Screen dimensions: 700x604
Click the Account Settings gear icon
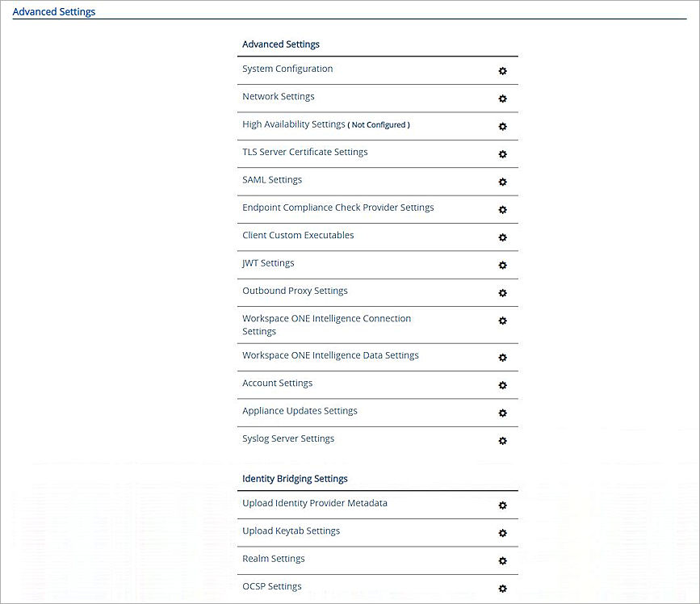502,385
